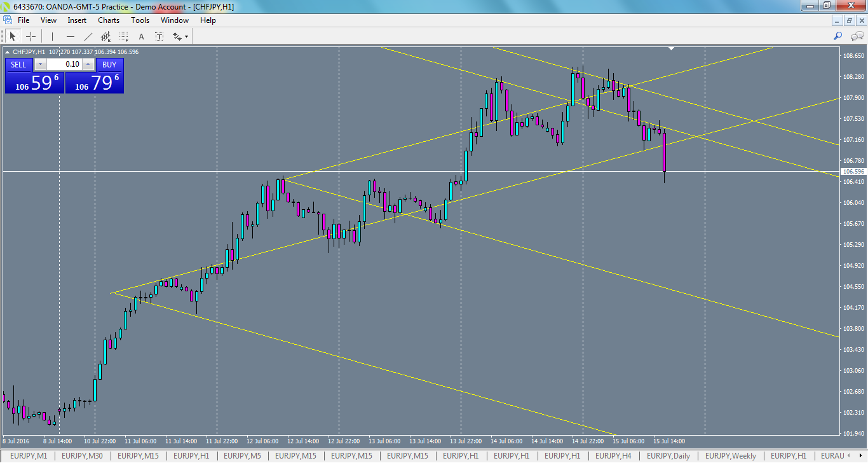The width and height of the screenshot is (868, 463).
Task: Select the cursor arrow tool
Action: pos(13,36)
